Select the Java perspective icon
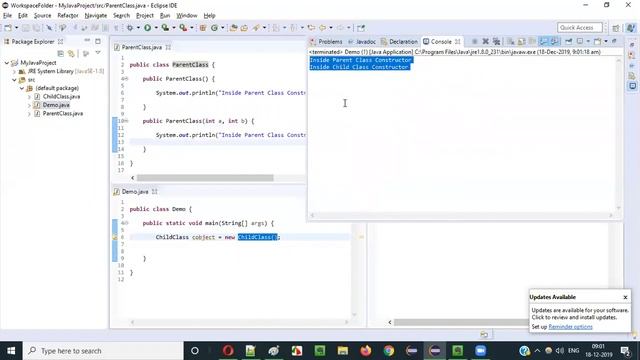640x360 pixels. pos(631,28)
